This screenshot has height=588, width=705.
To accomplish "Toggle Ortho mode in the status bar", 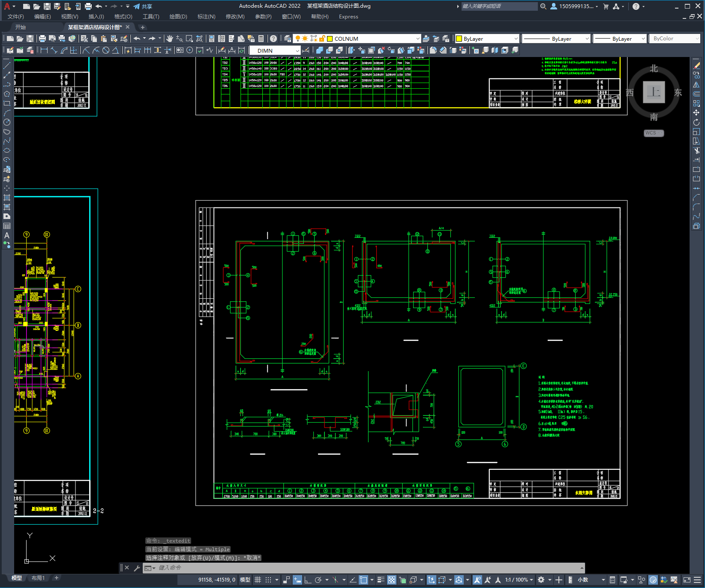I will coord(308,580).
